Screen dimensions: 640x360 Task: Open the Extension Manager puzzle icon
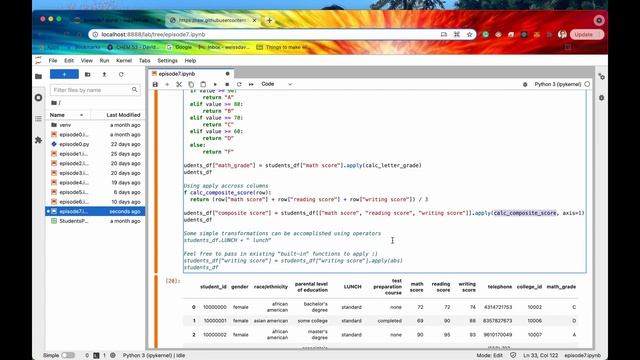click(x=38, y=140)
